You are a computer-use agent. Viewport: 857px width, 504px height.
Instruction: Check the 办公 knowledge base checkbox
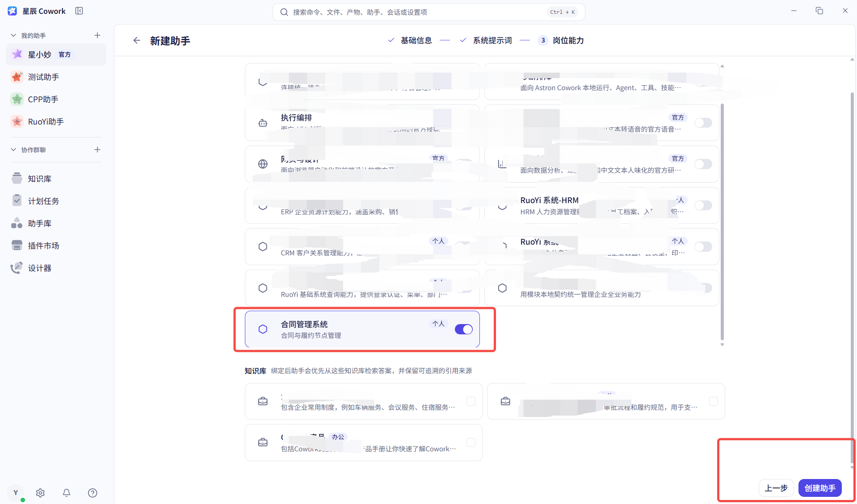(471, 442)
